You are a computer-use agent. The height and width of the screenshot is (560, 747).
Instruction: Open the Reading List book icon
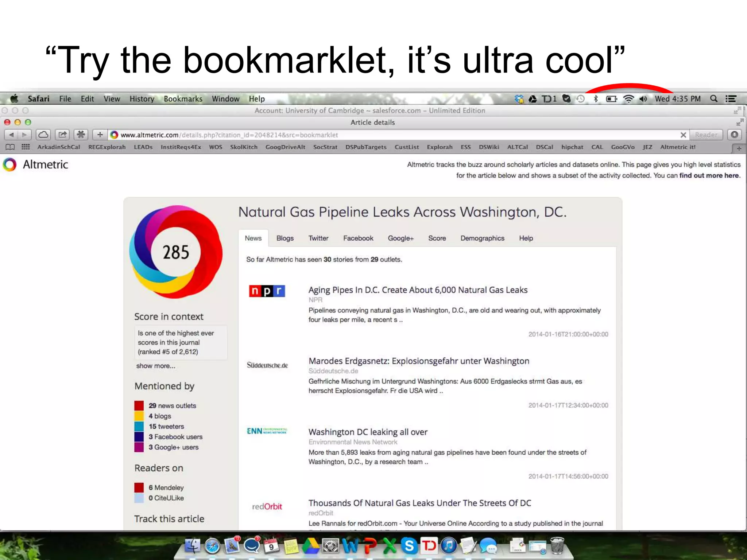point(10,147)
